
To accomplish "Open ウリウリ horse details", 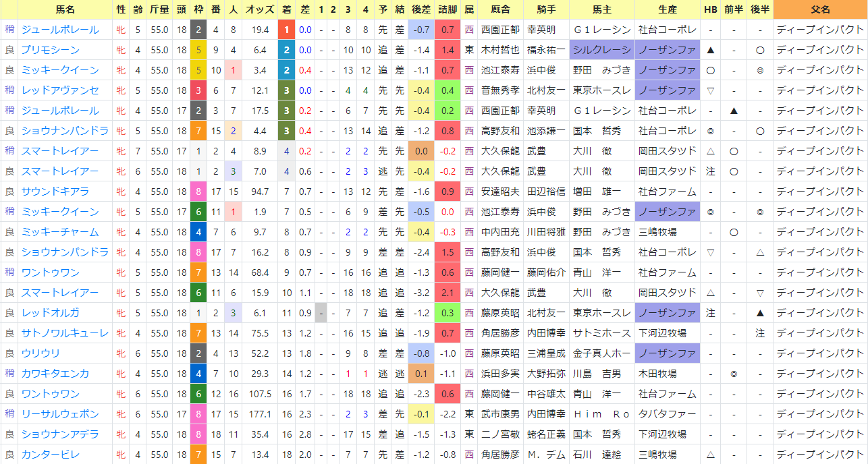I will (x=40, y=353).
